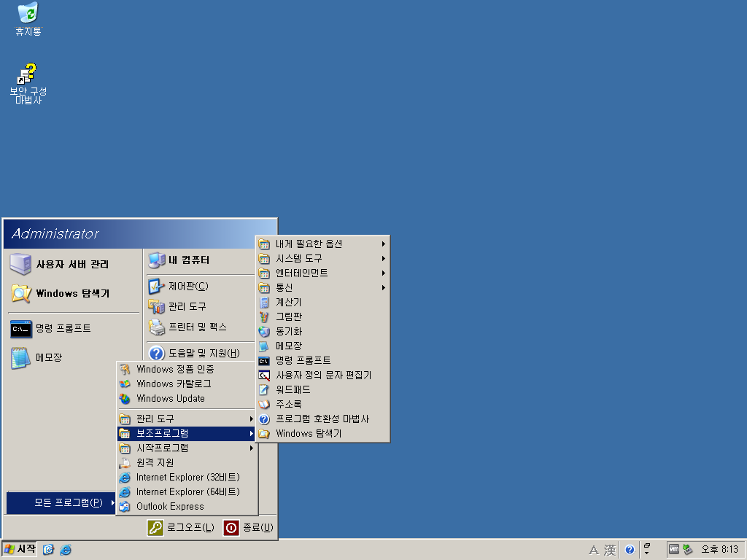This screenshot has height=560, width=747.
Task: Click the 내 컴퓨터 icon
Action: tap(156, 260)
